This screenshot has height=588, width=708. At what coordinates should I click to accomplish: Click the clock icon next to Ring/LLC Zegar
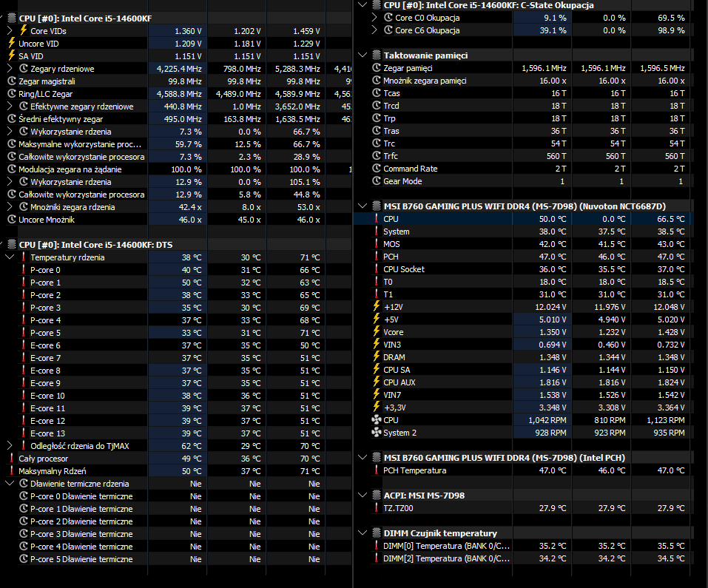[x=12, y=94]
